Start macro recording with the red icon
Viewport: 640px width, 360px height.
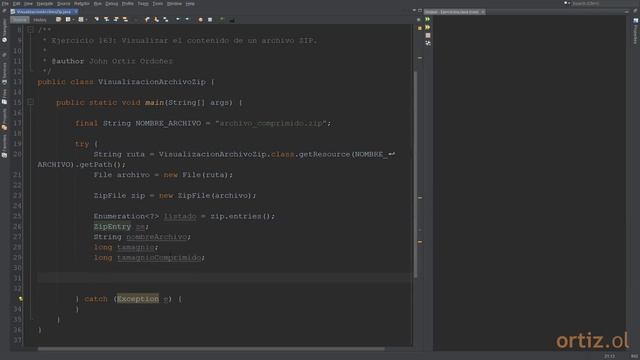(200, 20)
